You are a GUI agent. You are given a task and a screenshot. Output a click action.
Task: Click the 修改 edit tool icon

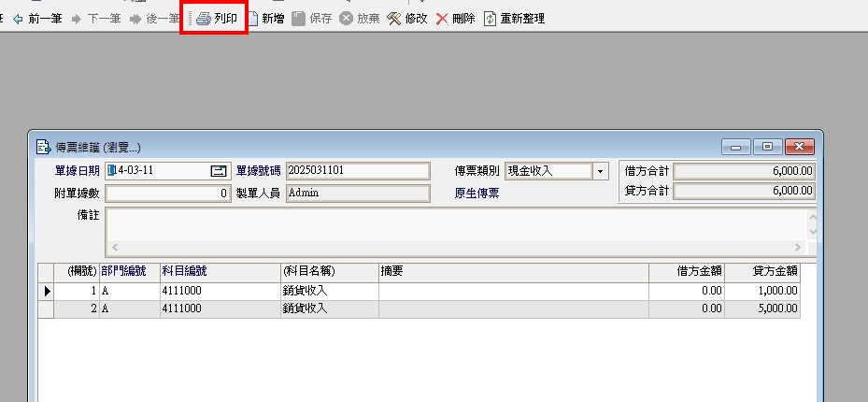(x=394, y=19)
